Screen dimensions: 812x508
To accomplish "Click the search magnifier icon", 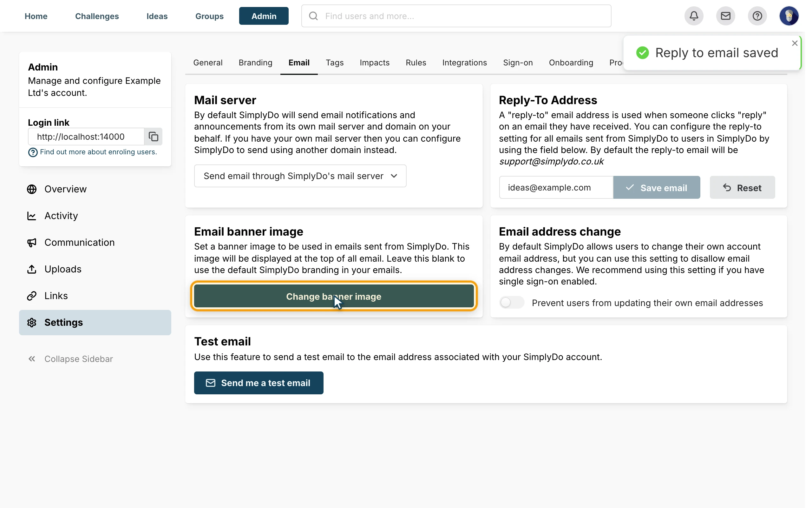I will 313,16.
